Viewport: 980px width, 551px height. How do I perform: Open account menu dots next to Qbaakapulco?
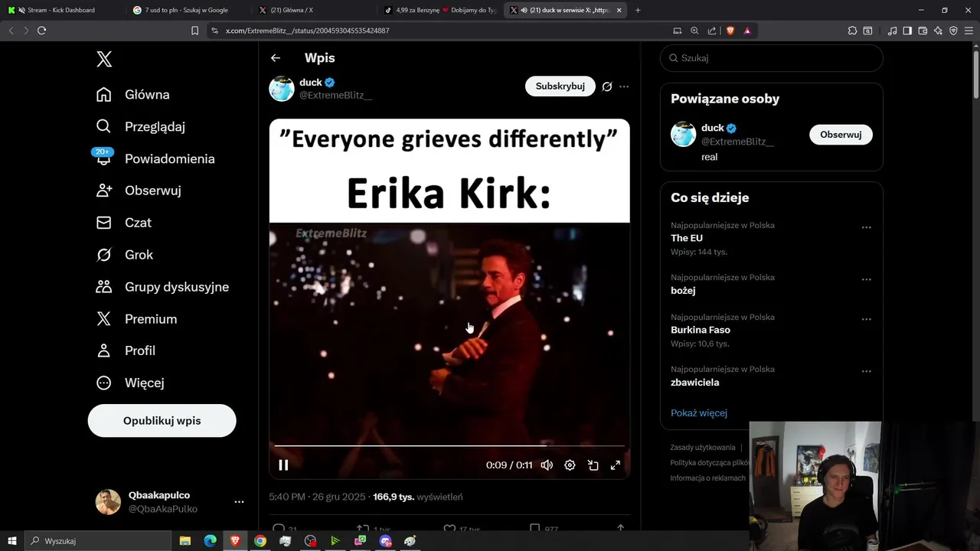(239, 502)
